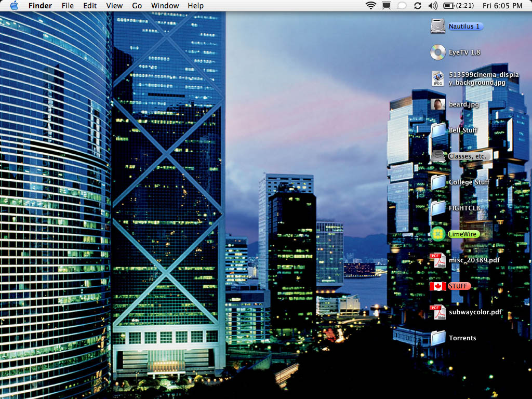Click the beard.jpg filename
Viewport: 532px width, 399px height.
(463, 104)
